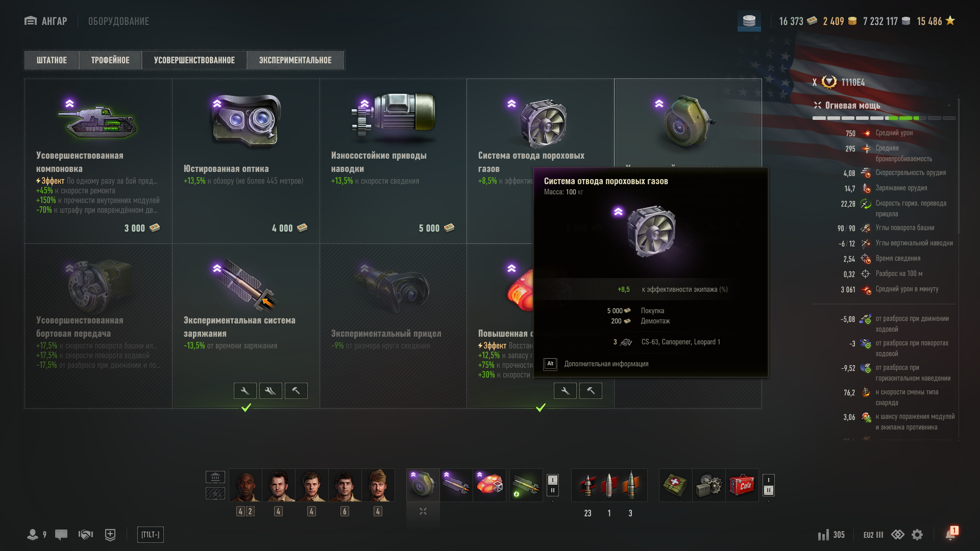
Task: Toggle consumables loadout II
Action: (x=768, y=490)
